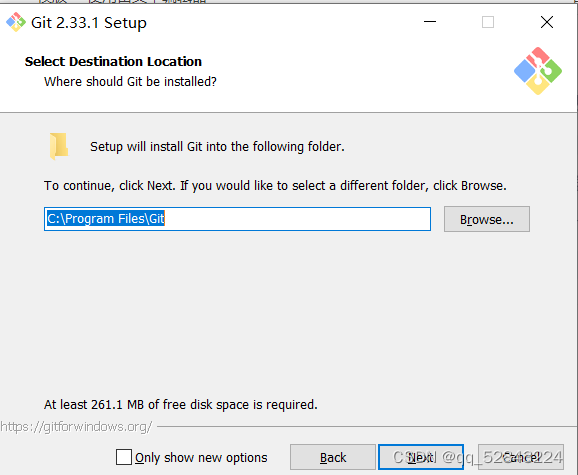The width and height of the screenshot is (578, 475).
Task: Minimize the Git Setup window
Action: pos(430,22)
